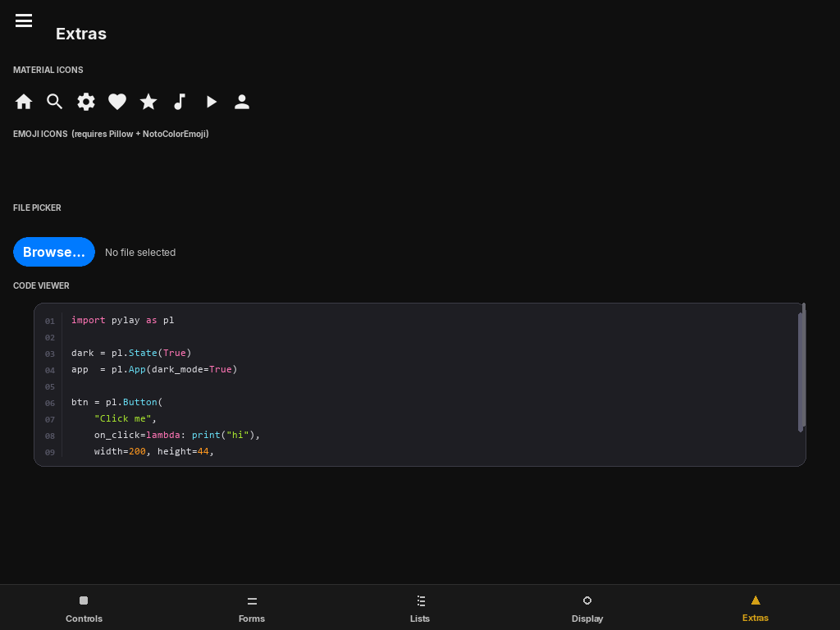Click the Extras page title
This screenshot has height=630, width=840.
point(81,34)
